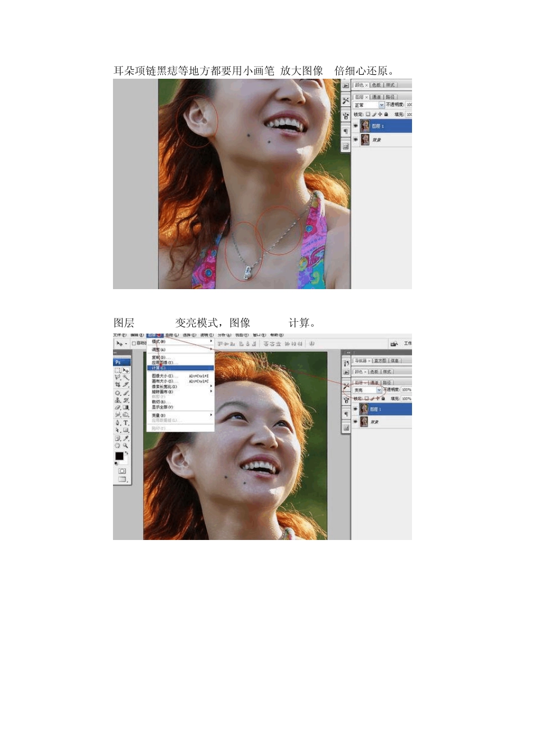Change the screen mode from the toolbox
This screenshot has height=756, width=534.
123,479
